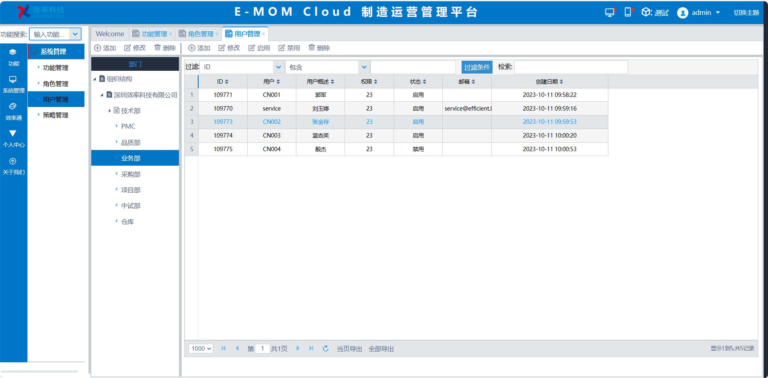
Task: Click the mobile phone icon in header
Action: point(628,12)
